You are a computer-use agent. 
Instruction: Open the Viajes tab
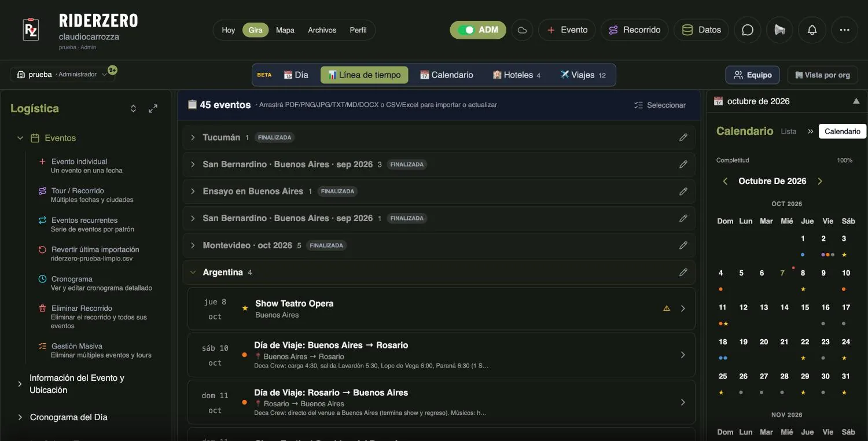pyautogui.click(x=583, y=75)
